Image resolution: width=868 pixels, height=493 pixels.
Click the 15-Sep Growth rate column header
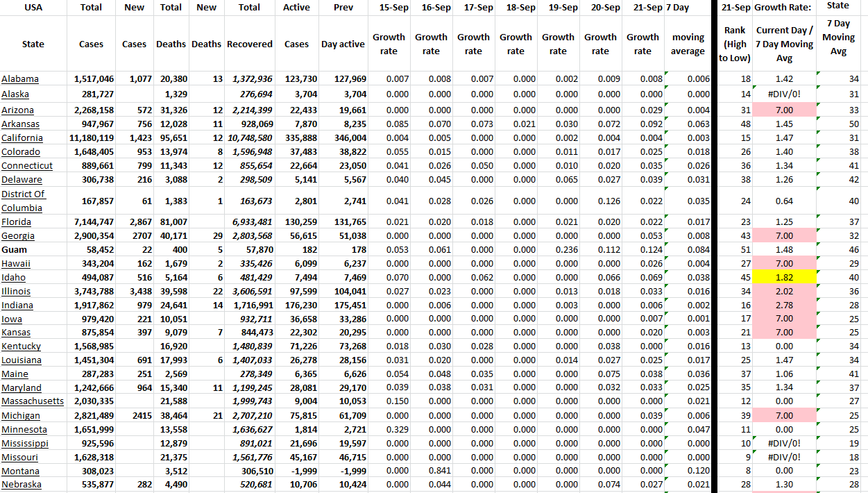pos(389,44)
